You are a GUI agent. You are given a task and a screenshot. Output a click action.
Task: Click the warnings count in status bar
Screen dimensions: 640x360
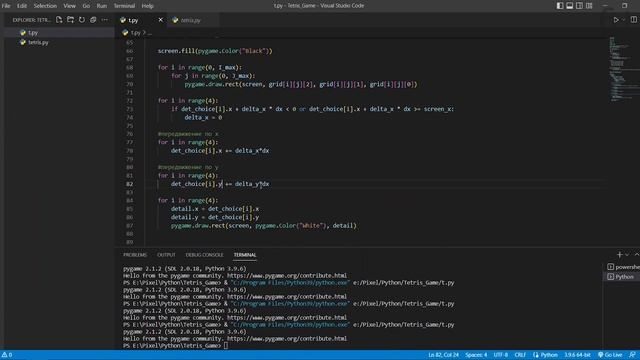[7, 355]
